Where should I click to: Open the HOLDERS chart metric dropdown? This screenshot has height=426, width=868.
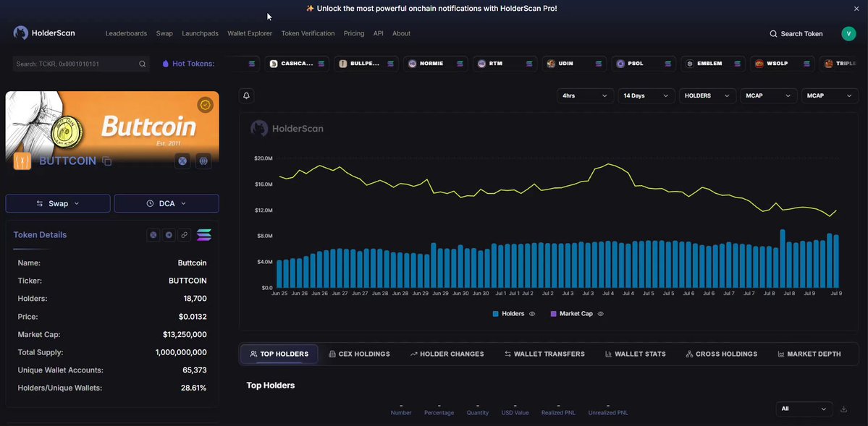click(x=707, y=95)
